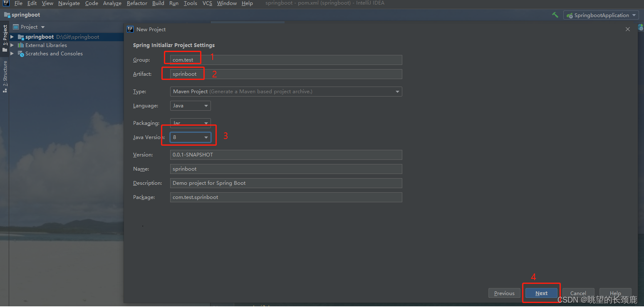Click the Group input field
This screenshot has width=644, height=308.
pyautogui.click(x=286, y=60)
